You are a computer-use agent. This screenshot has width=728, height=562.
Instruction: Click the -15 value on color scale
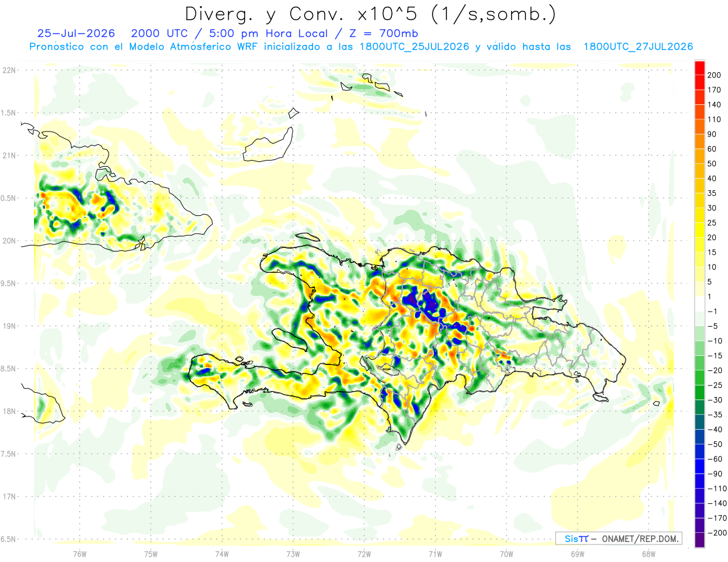tap(714, 355)
